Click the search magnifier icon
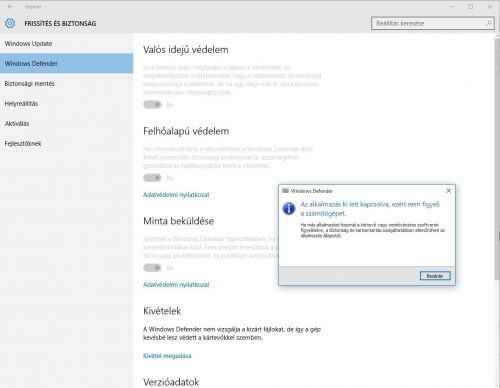This screenshot has width=500, height=388. tap(489, 23)
